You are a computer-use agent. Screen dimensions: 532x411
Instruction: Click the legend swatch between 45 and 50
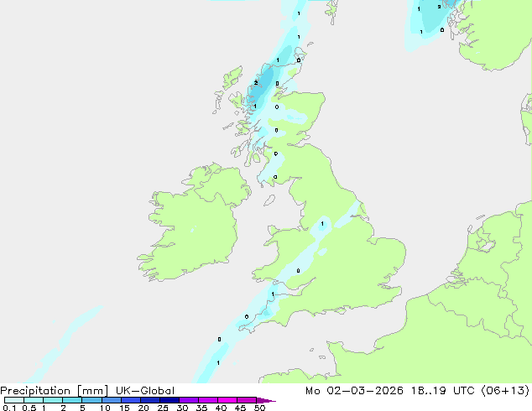[x=247, y=400]
